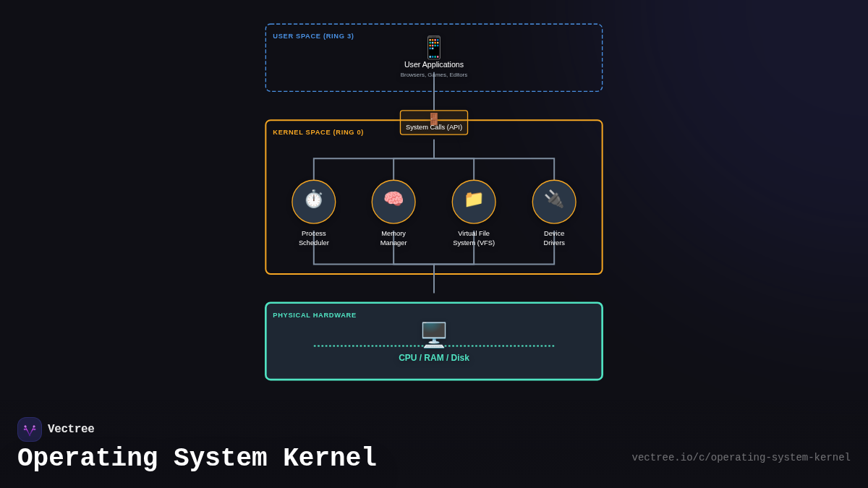868x488 pixels.
Task: Select the "KERNEL SPACE (RING 0)" heading
Action: pos(318,132)
